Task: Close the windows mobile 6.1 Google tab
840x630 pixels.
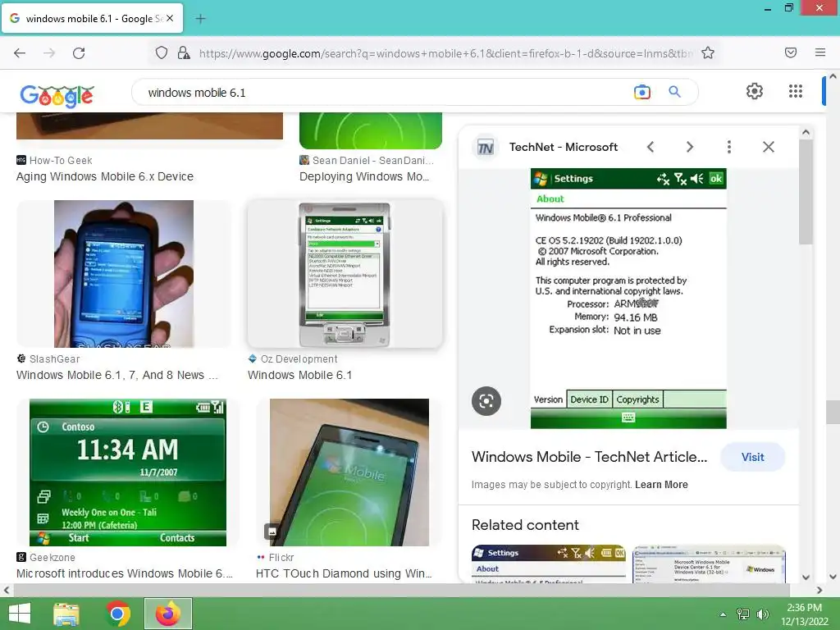Action: pyautogui.click(x=169, y=18)
